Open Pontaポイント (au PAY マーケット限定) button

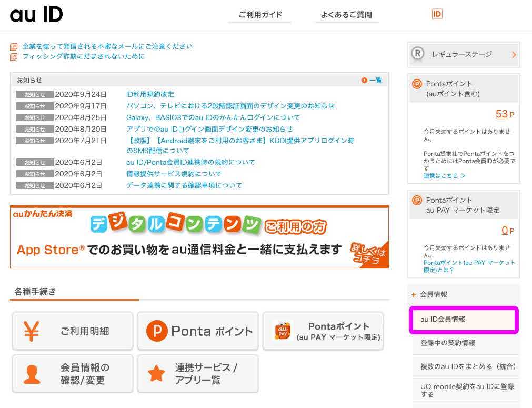[323, 331]
